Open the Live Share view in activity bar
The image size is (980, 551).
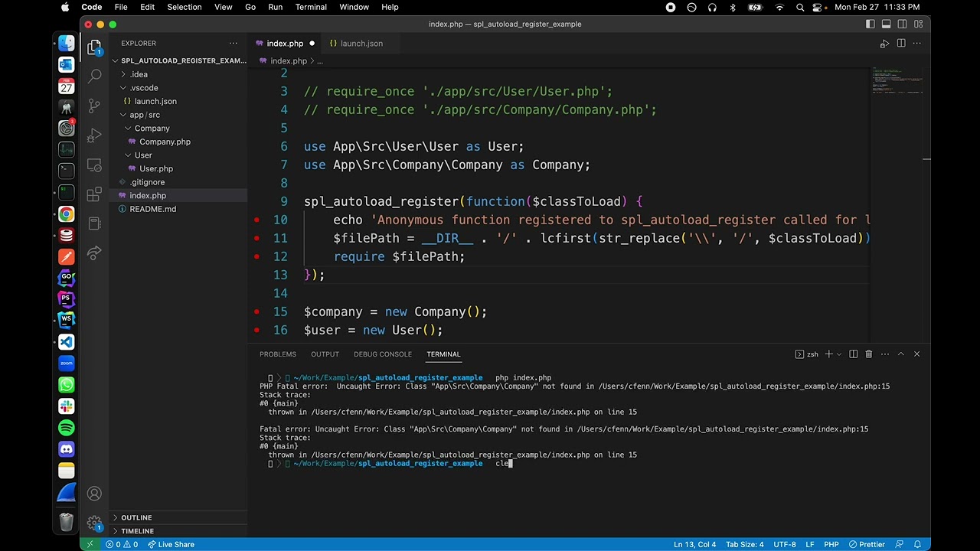click(94, 253)
